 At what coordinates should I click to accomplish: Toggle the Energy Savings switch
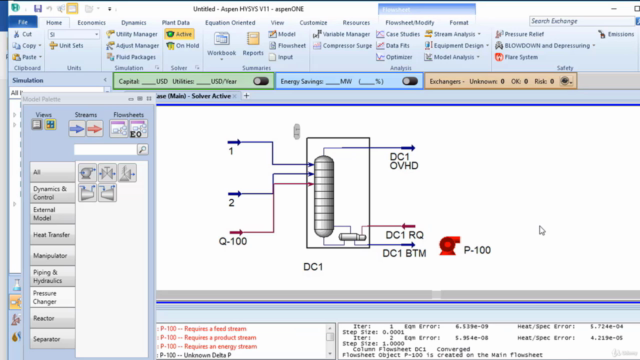410,81
